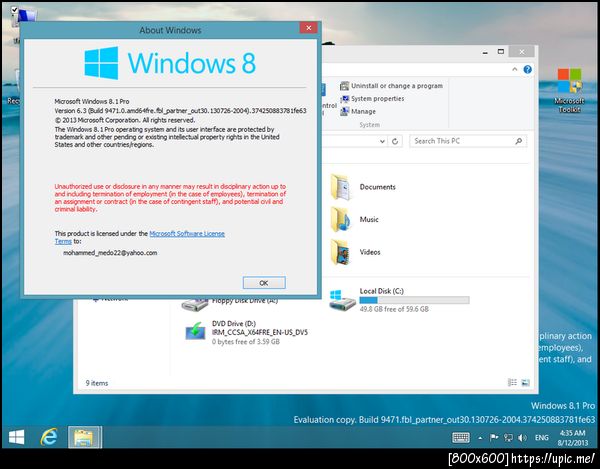
Task: Click '0 bytes free of 3.59 GB' text
Action: point(246,341)
